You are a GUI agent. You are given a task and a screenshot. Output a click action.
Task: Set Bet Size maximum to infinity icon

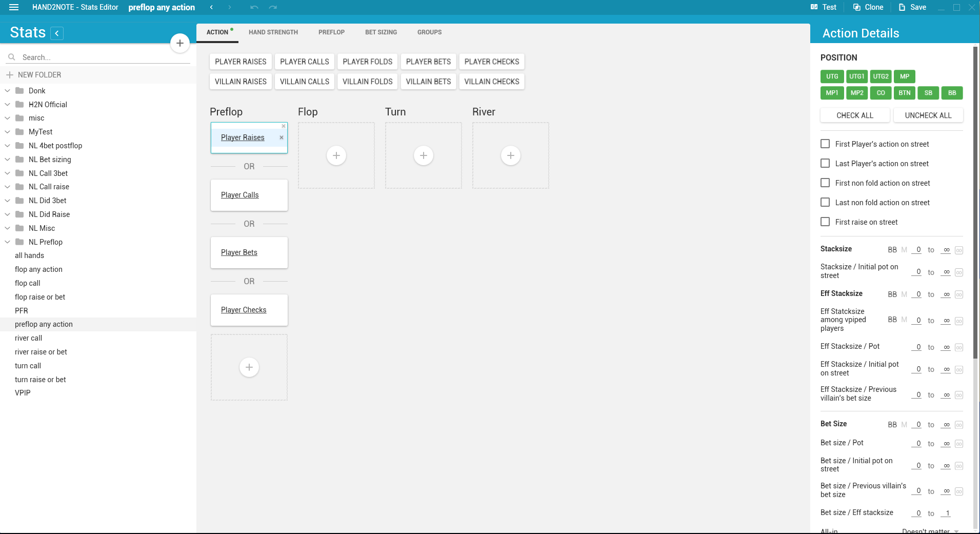pyautogui.click(x=959, y=425)
